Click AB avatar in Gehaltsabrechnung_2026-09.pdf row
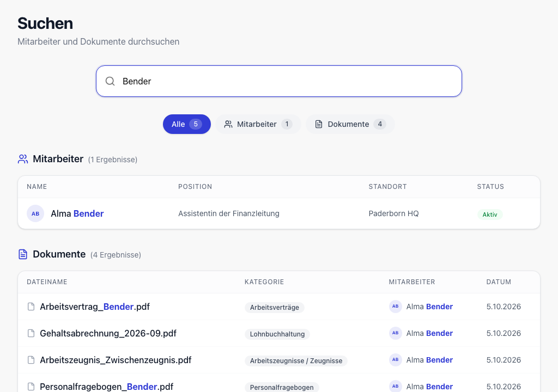Image resolution: width=558 pixels, height=392 pixels. pyautogui.click(x=396, y=333)
